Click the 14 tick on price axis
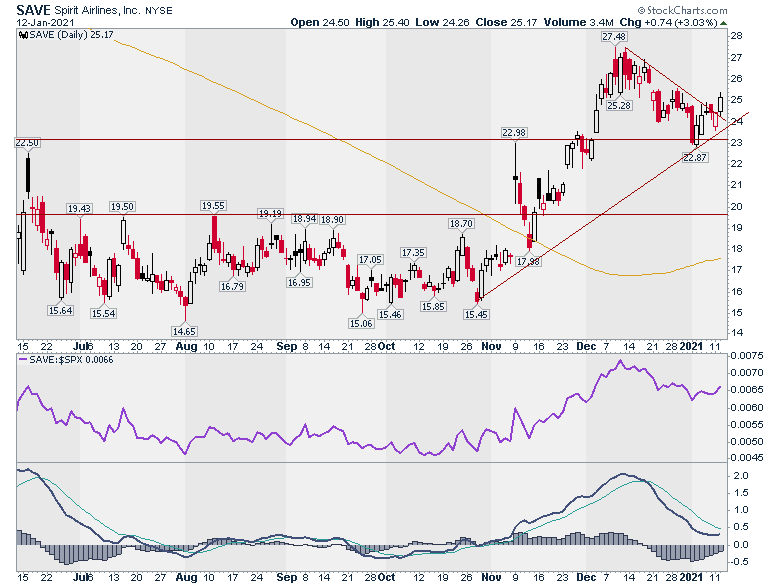Viewport: 780px width, 586px height. click(x=736, y=333)
